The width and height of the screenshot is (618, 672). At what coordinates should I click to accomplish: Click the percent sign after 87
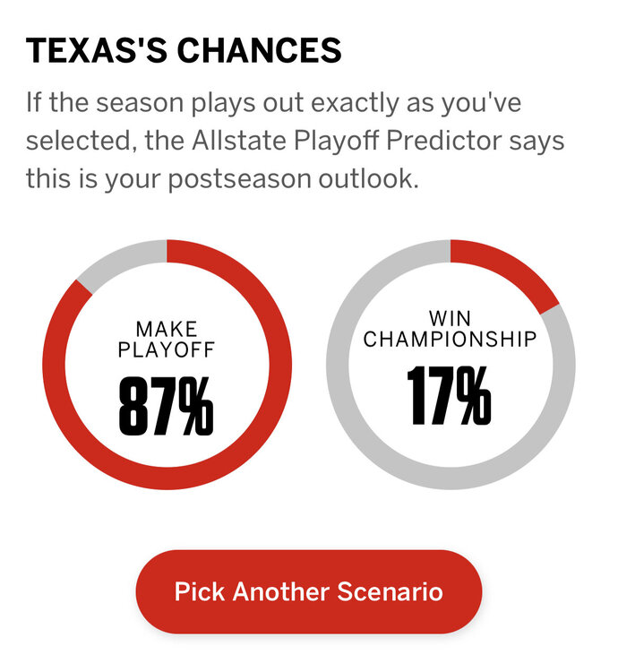click(194, 405)
